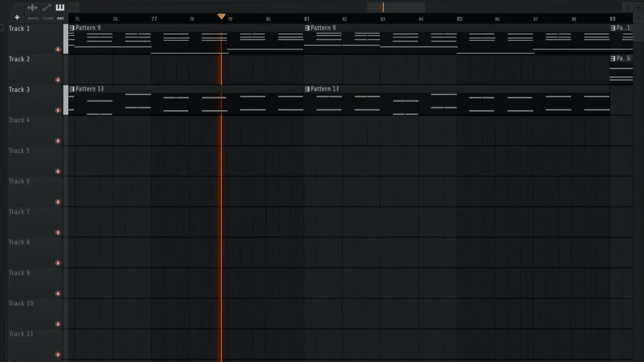644x362 pixels.
Task: Switch to the NOTE tab
Action: (x=33, y=18)
